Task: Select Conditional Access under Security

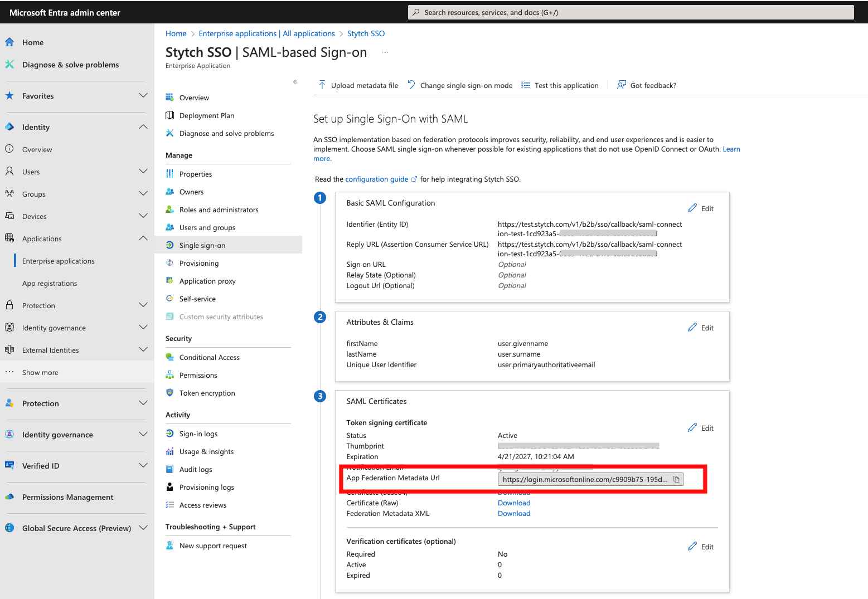Action: tap(210, 358)
